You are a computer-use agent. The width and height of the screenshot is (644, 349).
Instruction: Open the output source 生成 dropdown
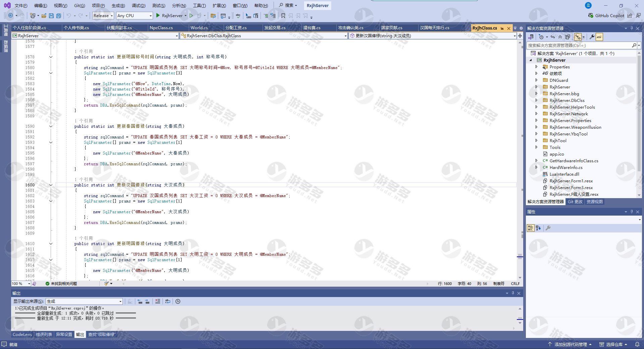(84, 301)
